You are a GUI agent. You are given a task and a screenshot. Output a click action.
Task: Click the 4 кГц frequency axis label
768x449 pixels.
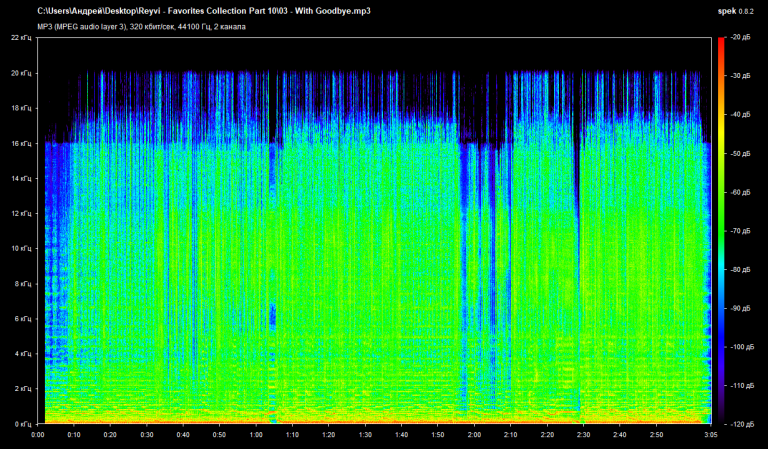click(23, 354)
